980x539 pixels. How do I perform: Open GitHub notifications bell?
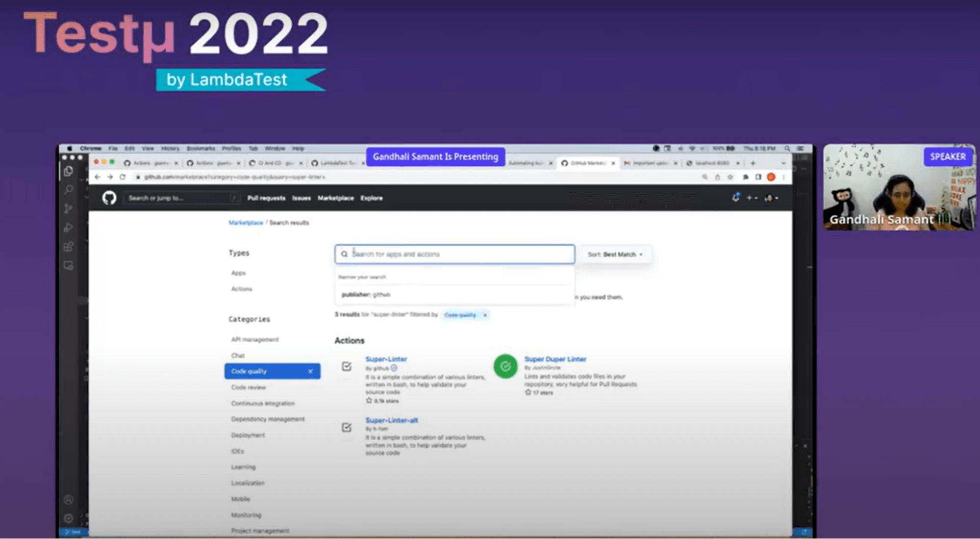[736, 198]
